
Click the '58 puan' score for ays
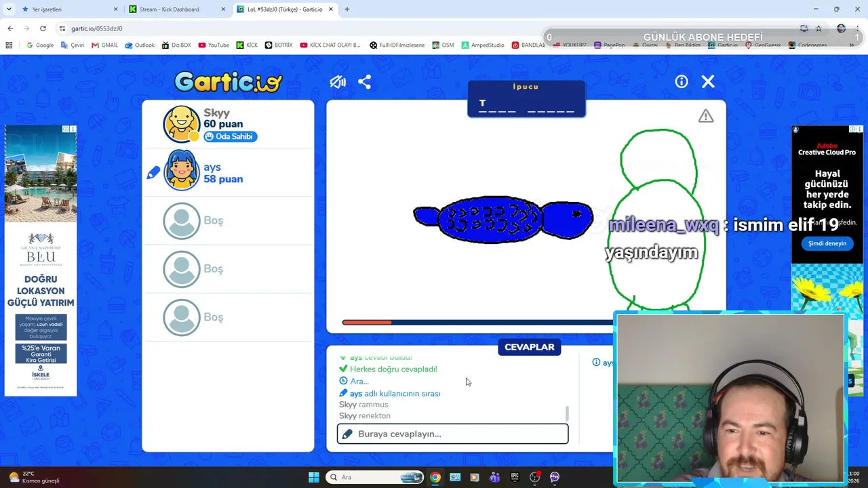pos(223,180)
